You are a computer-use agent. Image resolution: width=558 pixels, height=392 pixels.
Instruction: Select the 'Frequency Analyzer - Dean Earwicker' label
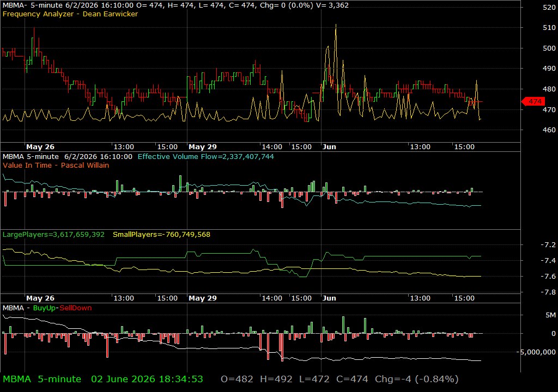point(70,14)
